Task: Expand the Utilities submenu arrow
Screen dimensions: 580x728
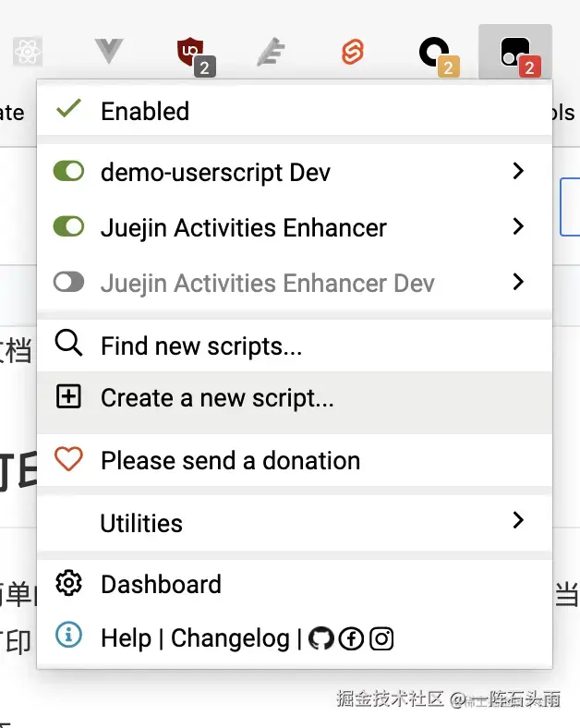Action: [x=518, y=521]
